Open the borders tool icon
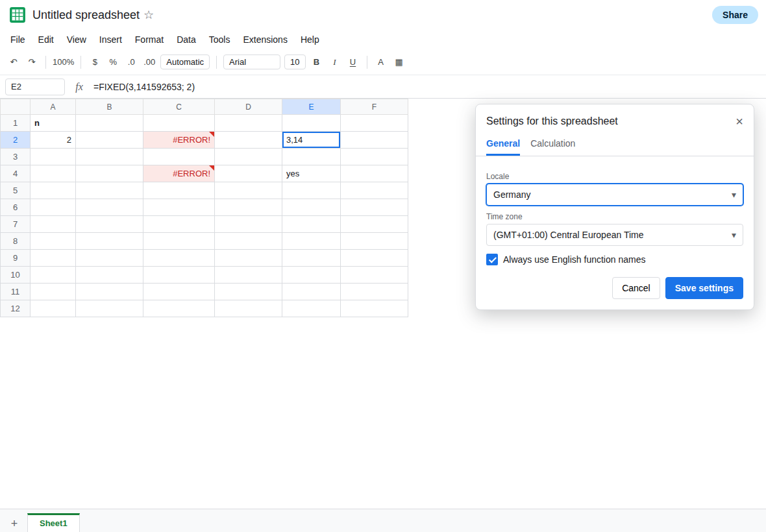This screenshot has height=532, width=766. click(399, 62)
